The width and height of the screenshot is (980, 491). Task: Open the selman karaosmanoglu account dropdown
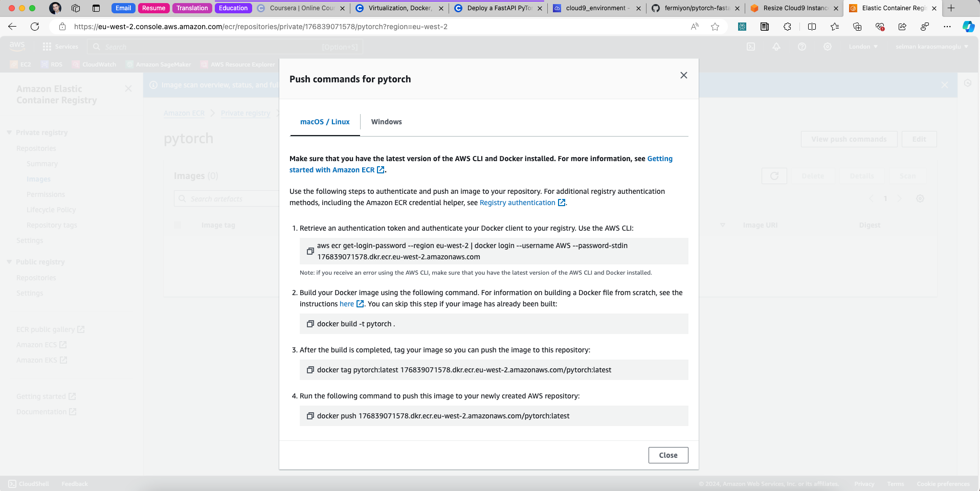tap(932, 47)
